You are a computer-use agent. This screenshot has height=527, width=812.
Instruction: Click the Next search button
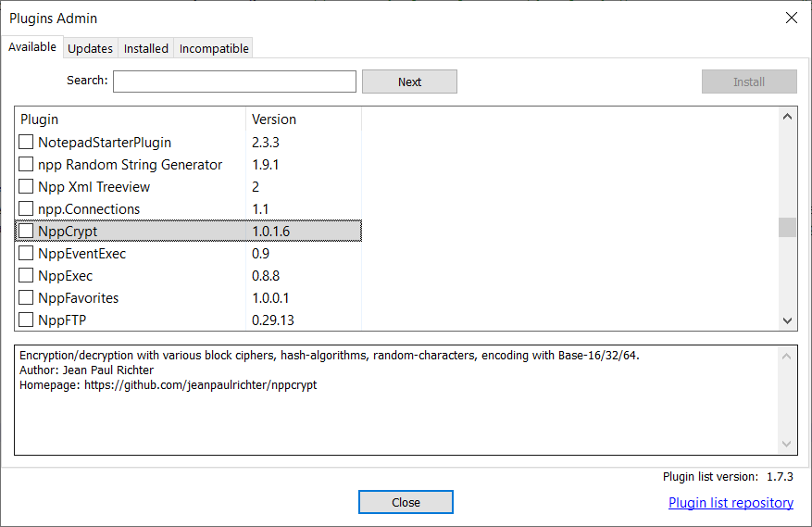tap(409, 82)
